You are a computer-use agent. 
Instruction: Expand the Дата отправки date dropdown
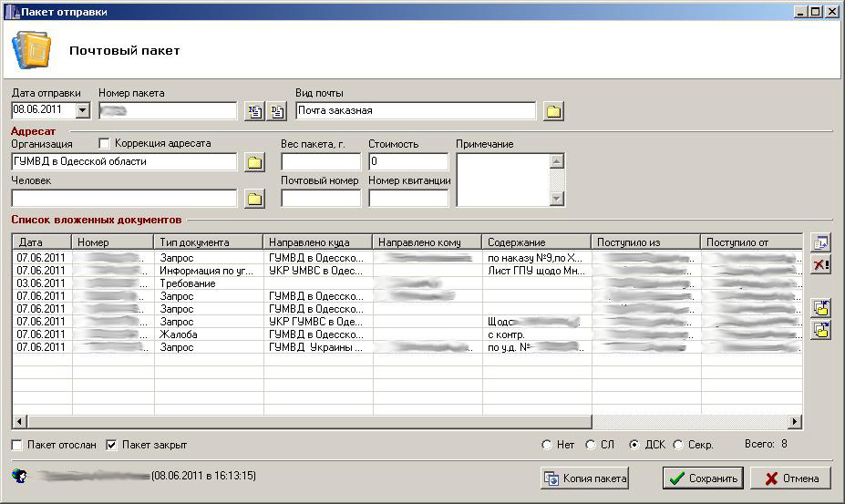[82, 110]
